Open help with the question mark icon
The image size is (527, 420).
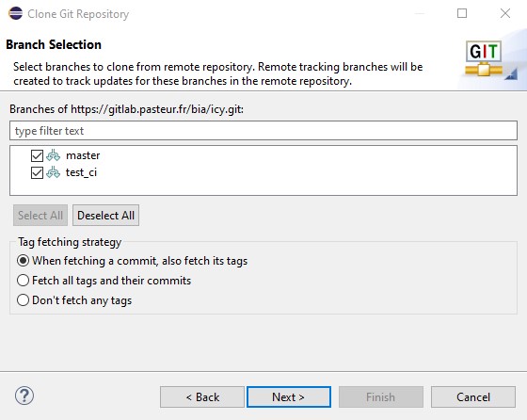pos(24,396)
